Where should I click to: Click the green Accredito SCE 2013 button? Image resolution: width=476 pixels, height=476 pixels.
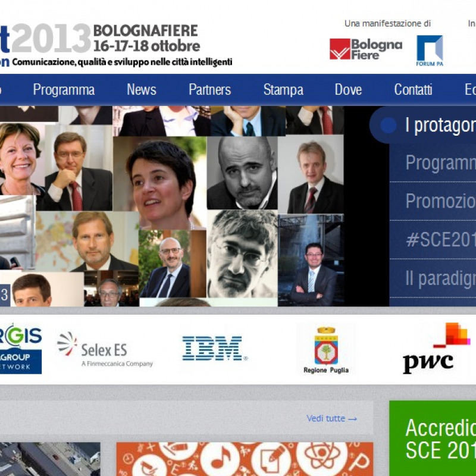click(x=433, y=438)
